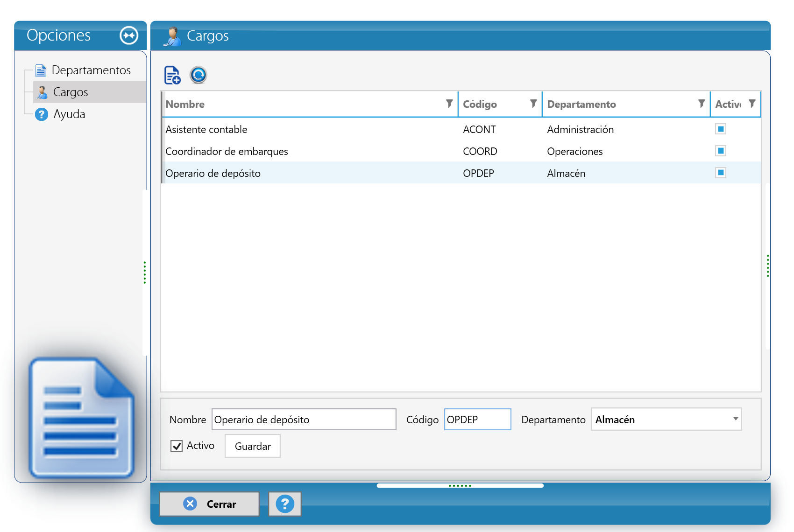Open the Departamento column filter
Image resolution: width=794 pixels, height=532 pixels.
tap(702, 104)
